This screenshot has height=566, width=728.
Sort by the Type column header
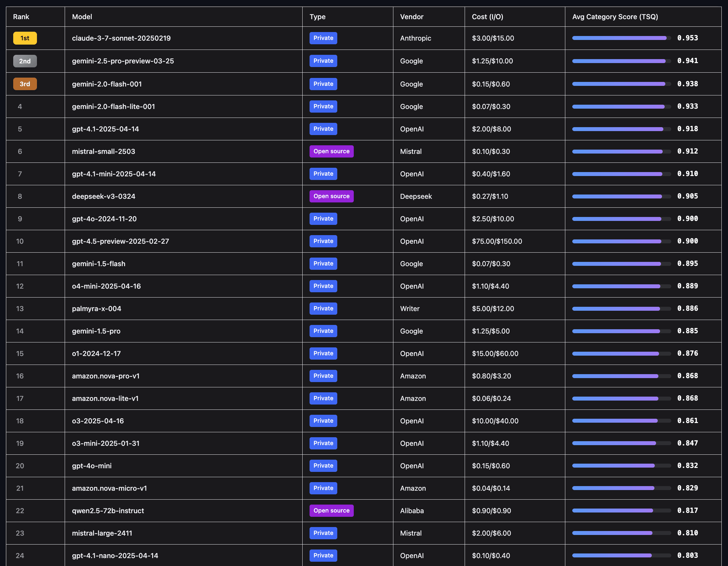[x=317, y=17]
